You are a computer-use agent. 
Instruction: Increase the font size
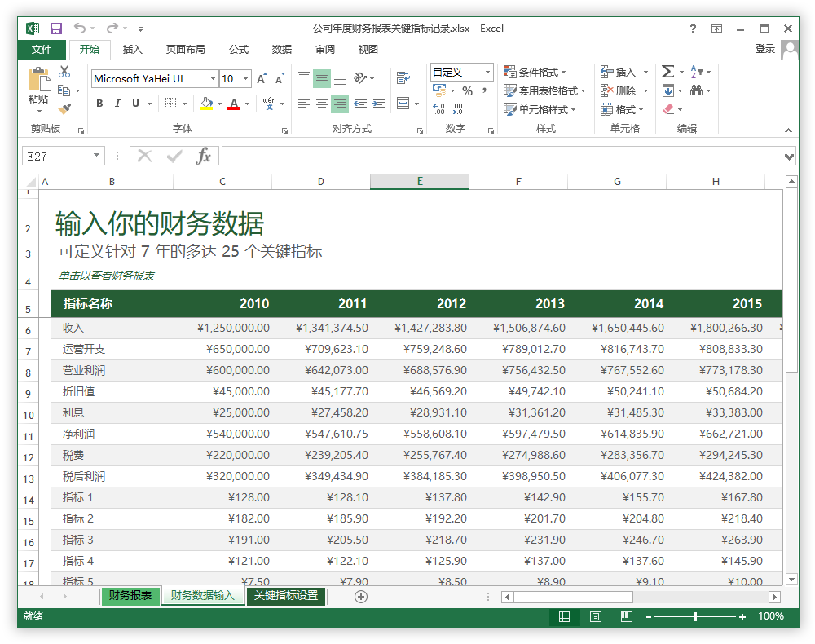click(262, 78)
